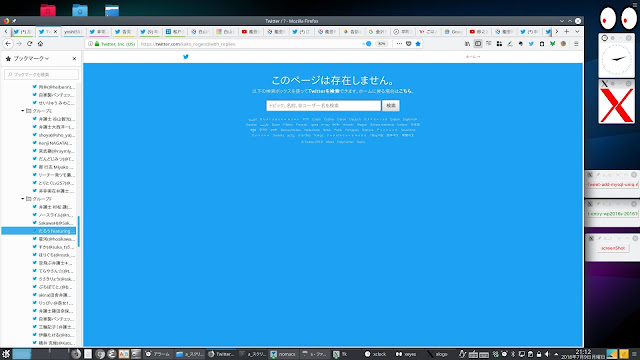
Task: Choose Deutsch in the language list
Action: coord(355,119)
